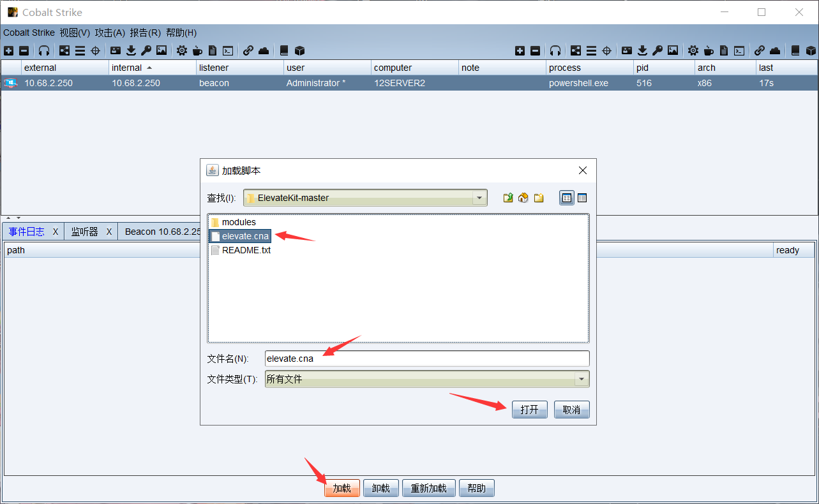Switch to Session Table view, left toolbar set

click(x=80, y=50)
